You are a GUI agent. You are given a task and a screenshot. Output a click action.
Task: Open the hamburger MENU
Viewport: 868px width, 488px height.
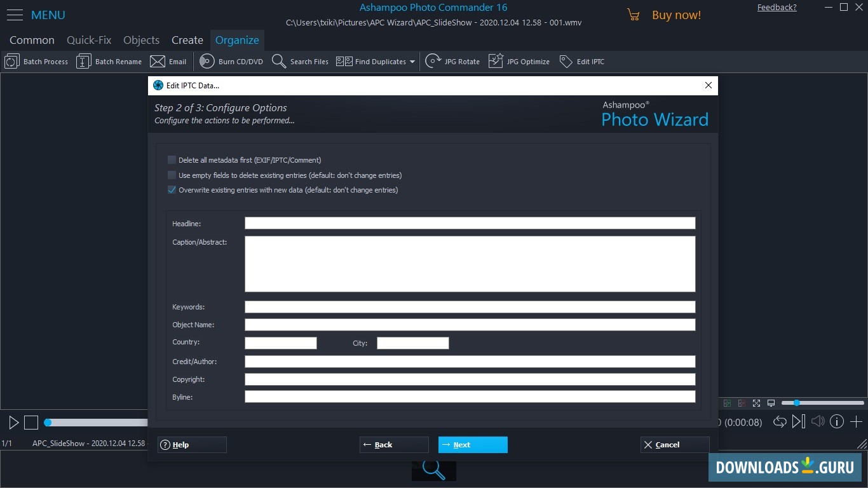coord(15,15)
